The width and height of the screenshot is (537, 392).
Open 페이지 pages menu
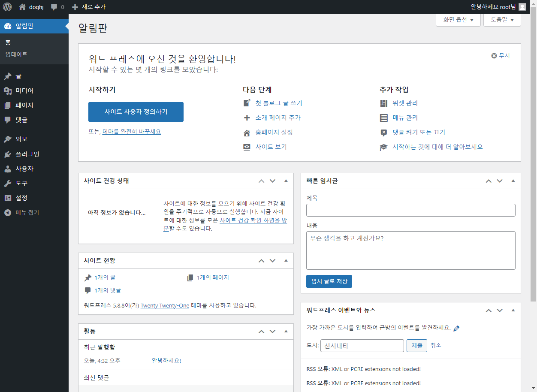coord(34,106)
